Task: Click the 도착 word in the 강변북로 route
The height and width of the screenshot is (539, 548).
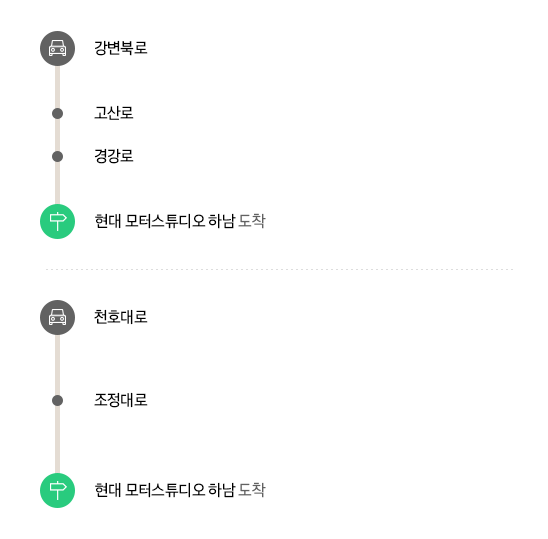Action: point(252,221)
